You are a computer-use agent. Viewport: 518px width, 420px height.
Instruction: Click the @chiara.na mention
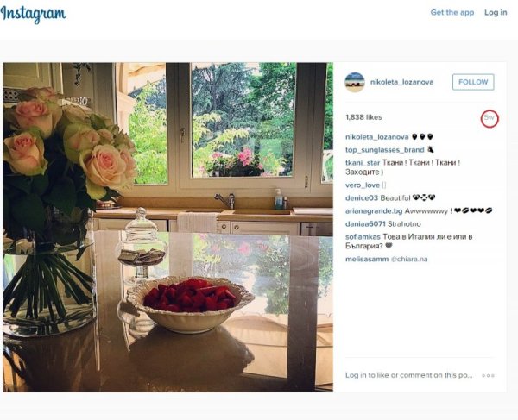(x=409, y=260)
